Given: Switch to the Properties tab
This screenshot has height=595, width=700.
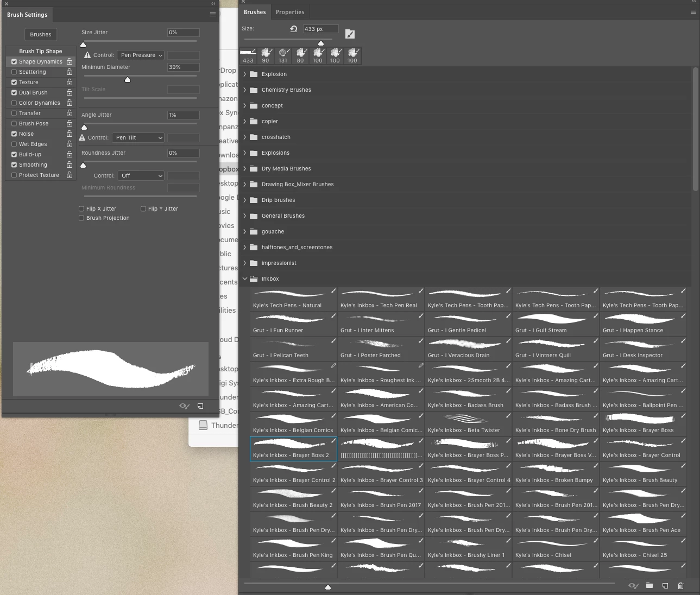Looking at the screenshot, I should (x=290, y=12).
